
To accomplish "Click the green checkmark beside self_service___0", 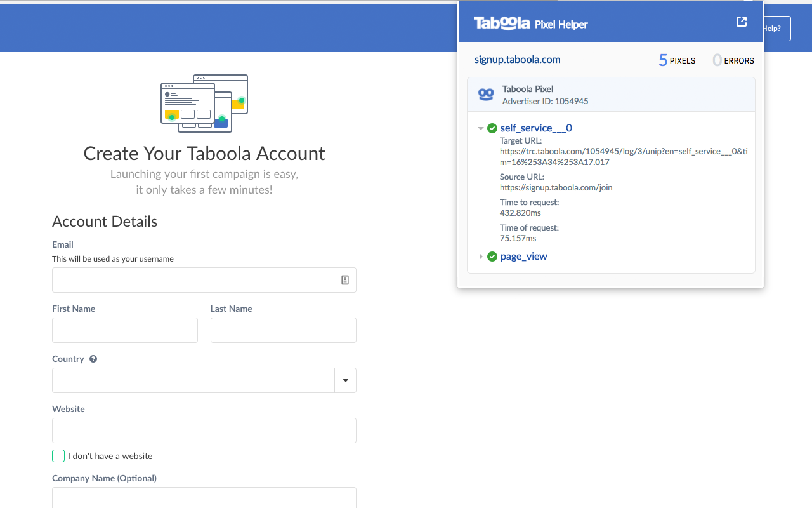I will pyautogui.click(x=492, y=128).
